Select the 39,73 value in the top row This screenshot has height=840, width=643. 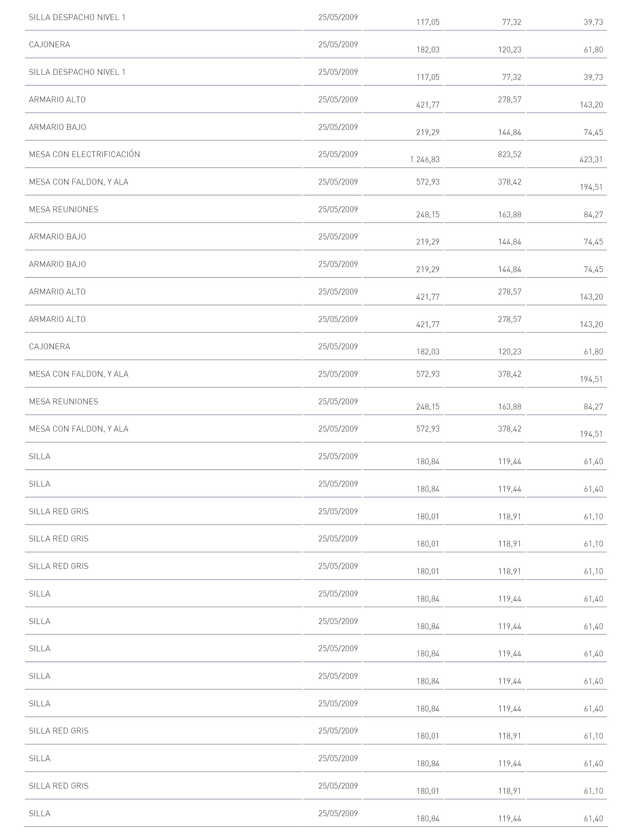tap(593, 22)
